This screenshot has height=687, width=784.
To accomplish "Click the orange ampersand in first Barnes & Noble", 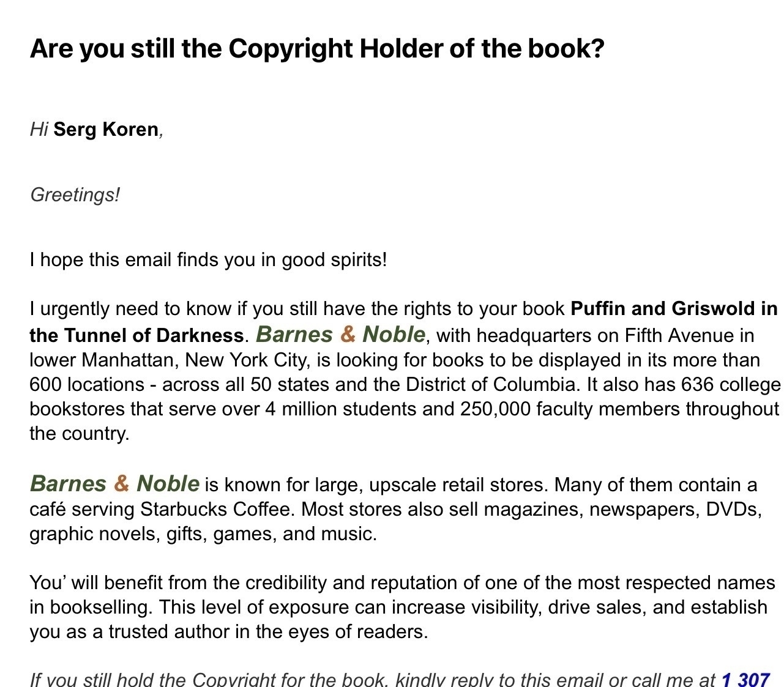I will (348, 334).
